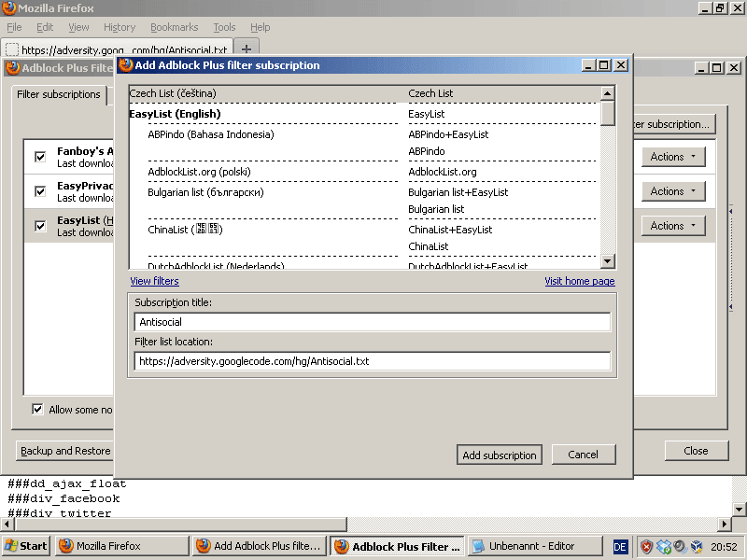Click Close in the Filter preferences window
The width and height of the screenshot is (747, 560).
(696, 451)
